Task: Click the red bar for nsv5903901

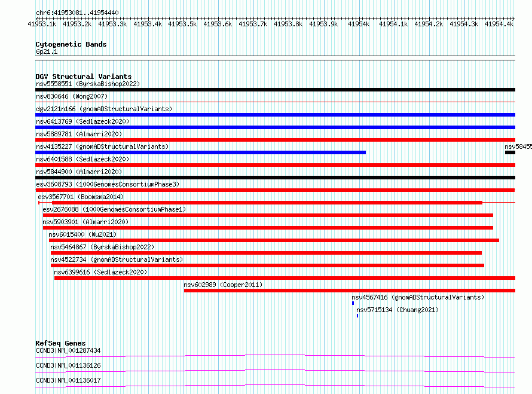Action: pos(268,228)
